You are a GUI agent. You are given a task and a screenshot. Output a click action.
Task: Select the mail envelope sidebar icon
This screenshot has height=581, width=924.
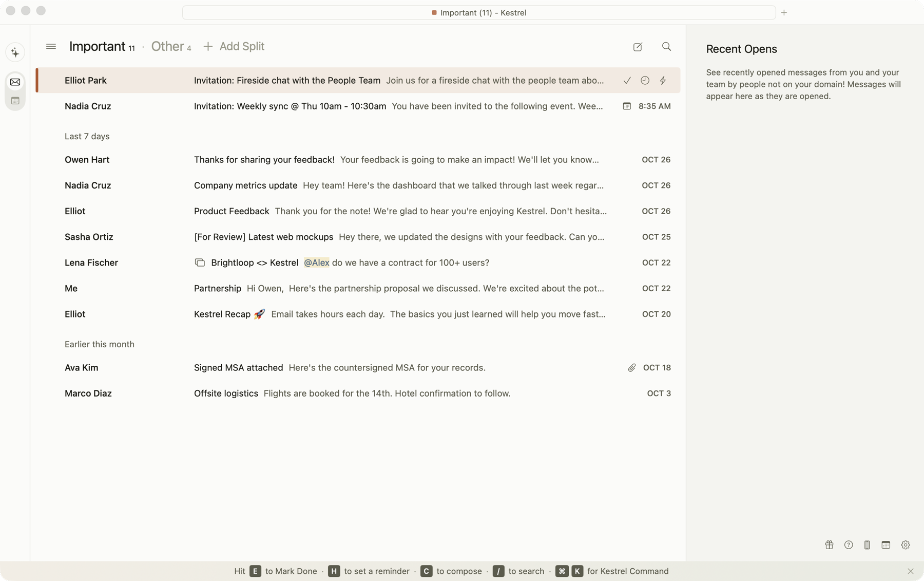(15, 82)
